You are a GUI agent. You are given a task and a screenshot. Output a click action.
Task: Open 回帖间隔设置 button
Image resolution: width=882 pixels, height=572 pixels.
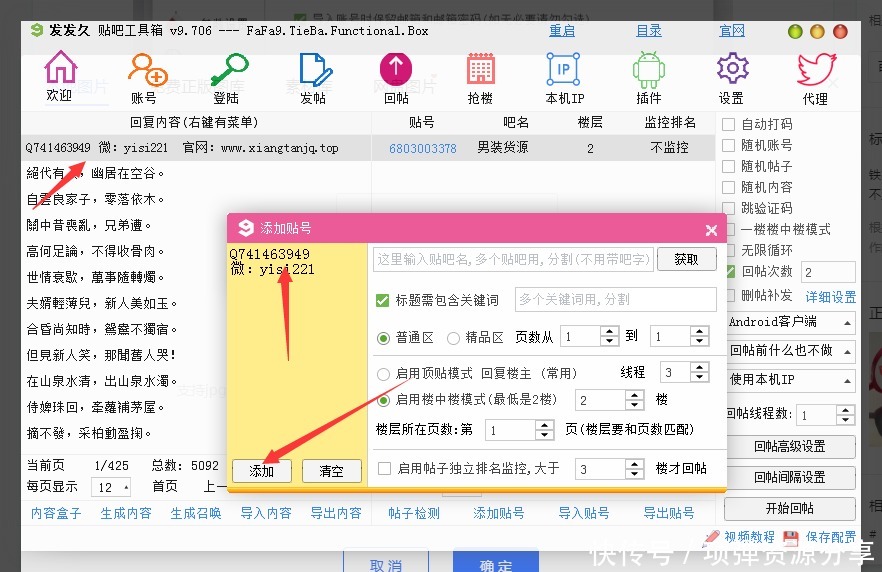[x=790, y=478]
